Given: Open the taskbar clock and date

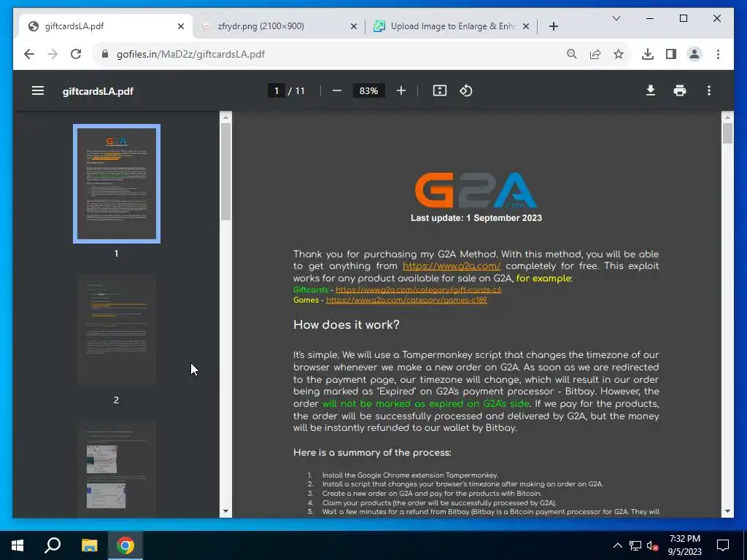Looking at the screenshot, I should [x=684, y=545].
